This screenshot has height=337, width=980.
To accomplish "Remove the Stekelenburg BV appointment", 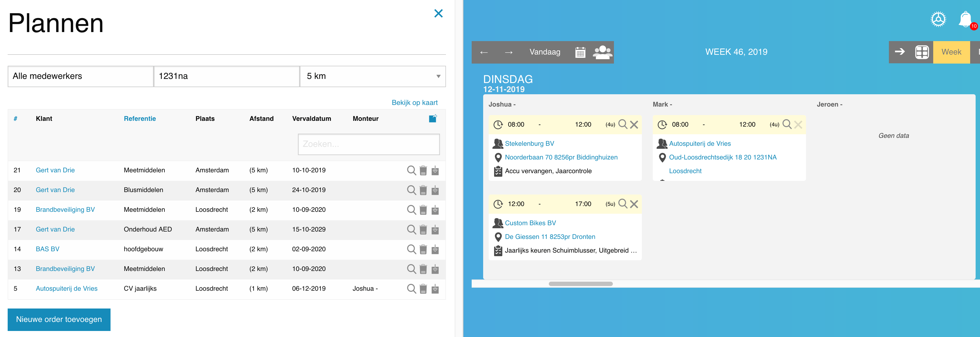I will pyautogui.click(x=634, y=124).
